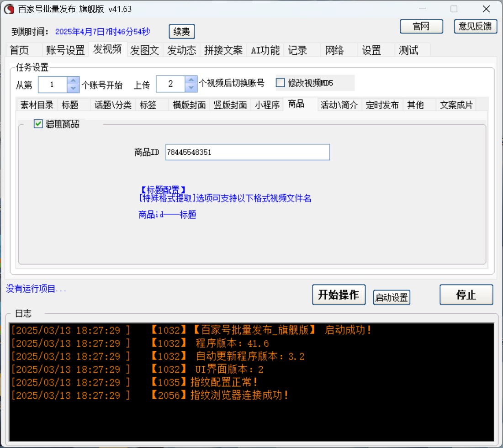Increase the starting account number spinner
This screenshot has height=448, width=503.
(x=73, y=80)
